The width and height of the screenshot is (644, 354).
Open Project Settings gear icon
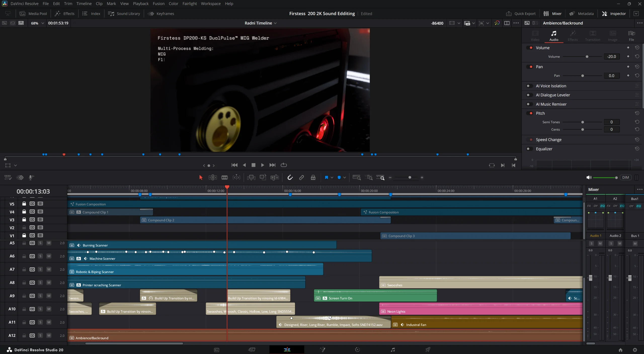pos(635,350)
